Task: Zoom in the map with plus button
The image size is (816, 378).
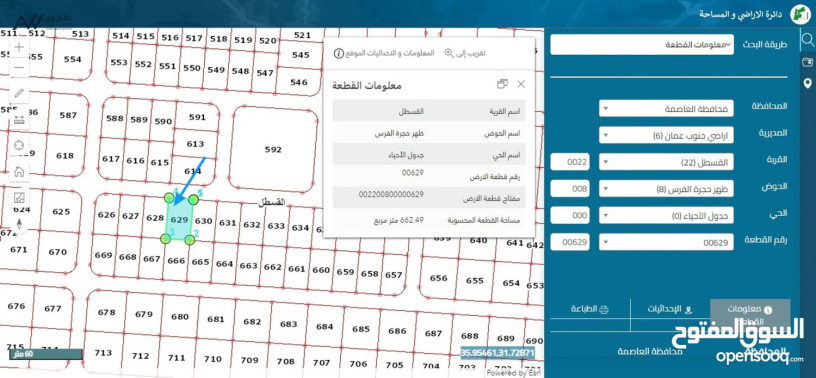Action: click(19, 47)
